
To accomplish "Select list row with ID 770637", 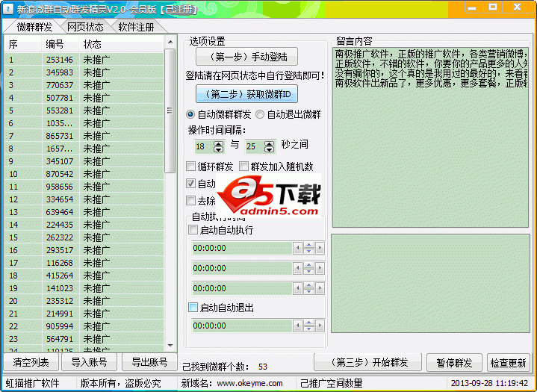I will click(84, 85).
